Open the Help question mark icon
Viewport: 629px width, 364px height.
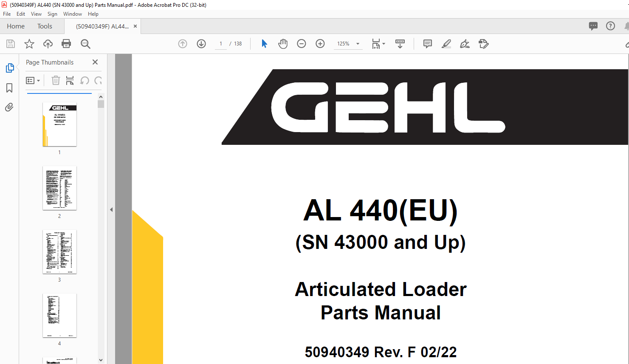click(610, 26)
